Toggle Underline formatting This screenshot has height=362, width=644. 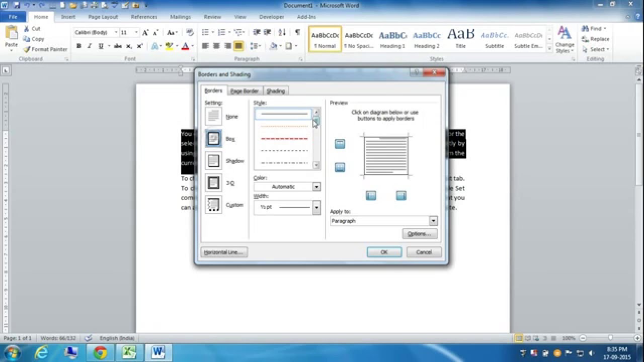click(x=101, y=46)
